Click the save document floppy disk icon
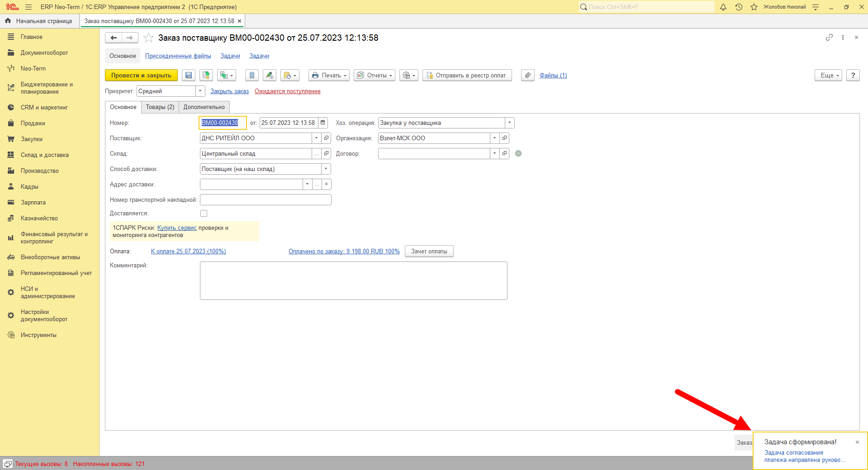Image resolution: width=868 pixels, height=470 pixels. (x=189, y=76)
